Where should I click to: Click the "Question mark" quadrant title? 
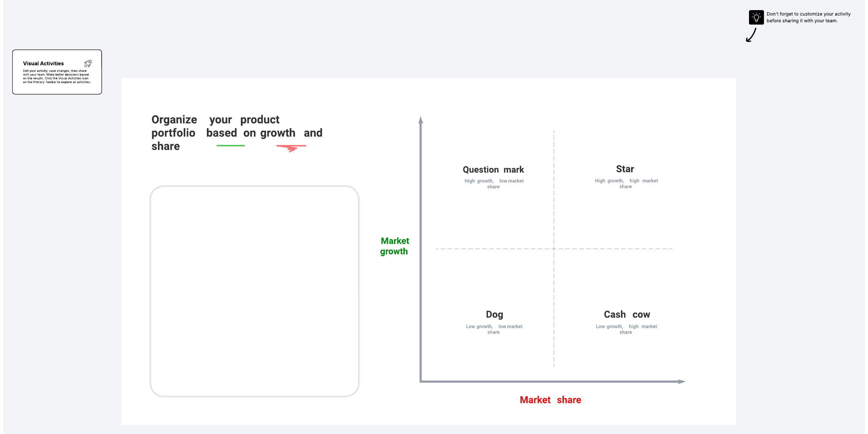tap(493, 170)
